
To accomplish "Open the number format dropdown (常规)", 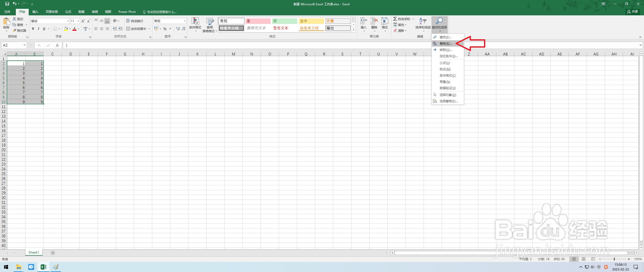I will [x=185, y=21].
